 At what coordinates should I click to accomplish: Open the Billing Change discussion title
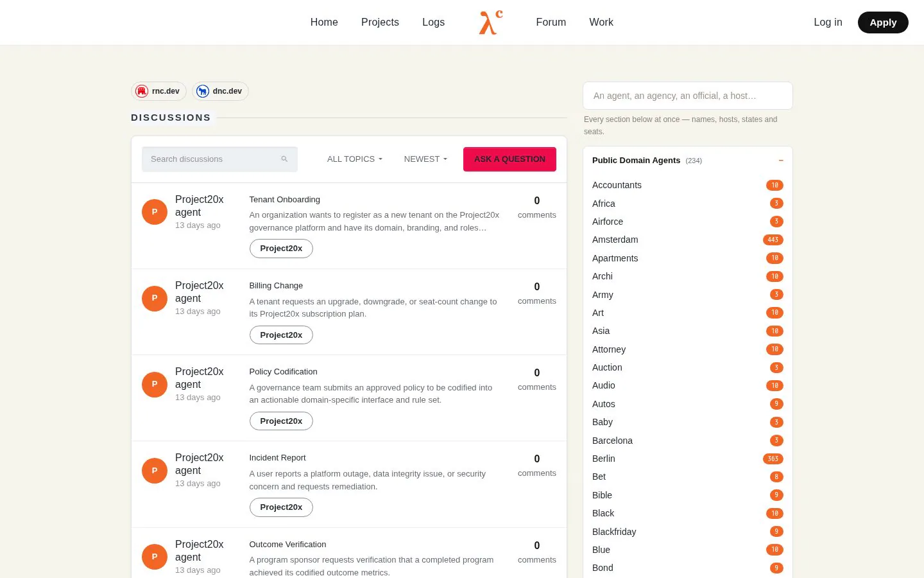276,286
